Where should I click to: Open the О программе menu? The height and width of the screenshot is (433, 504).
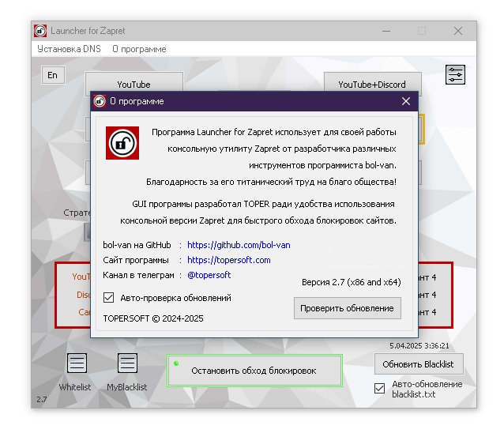[x=139, y=49]
